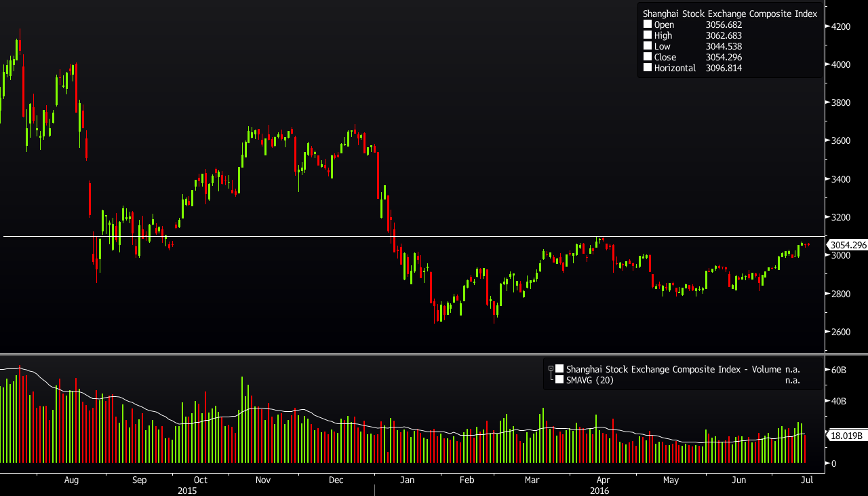Viewport: 868px width, 496px height.
Task: Click the 2600 price axis label
Action: [x=840, y=332]
